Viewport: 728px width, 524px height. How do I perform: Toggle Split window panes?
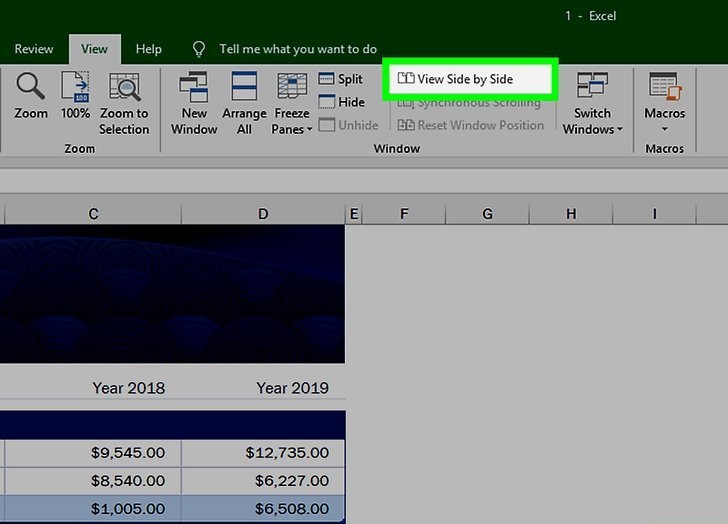(340, 79)
